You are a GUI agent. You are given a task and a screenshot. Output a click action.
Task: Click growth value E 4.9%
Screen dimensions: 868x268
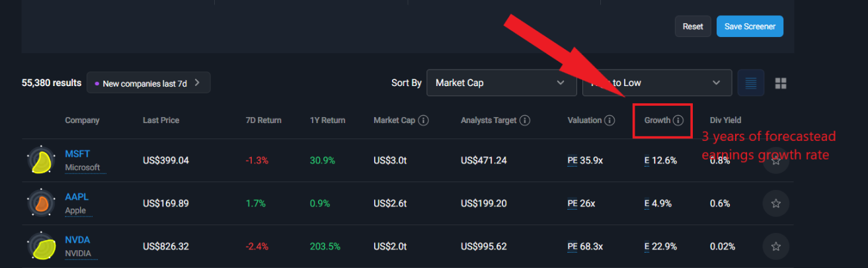[x=658, y=203]
